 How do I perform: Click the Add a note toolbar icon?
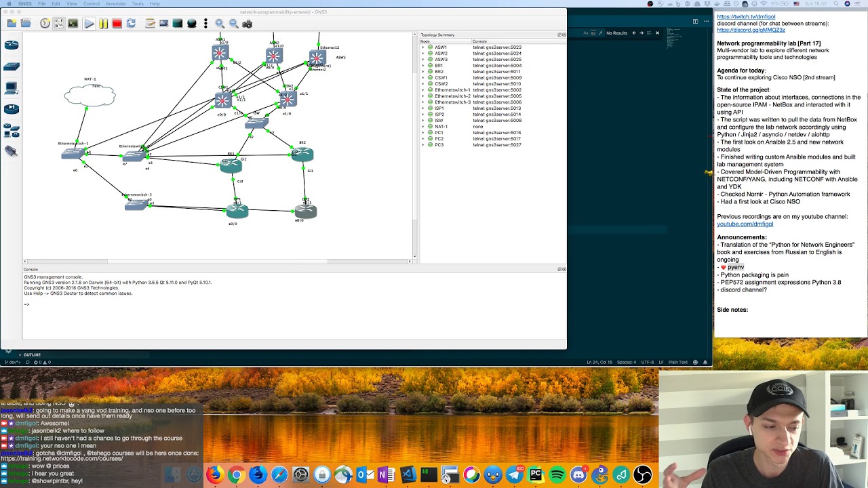[x=150, y=24]
